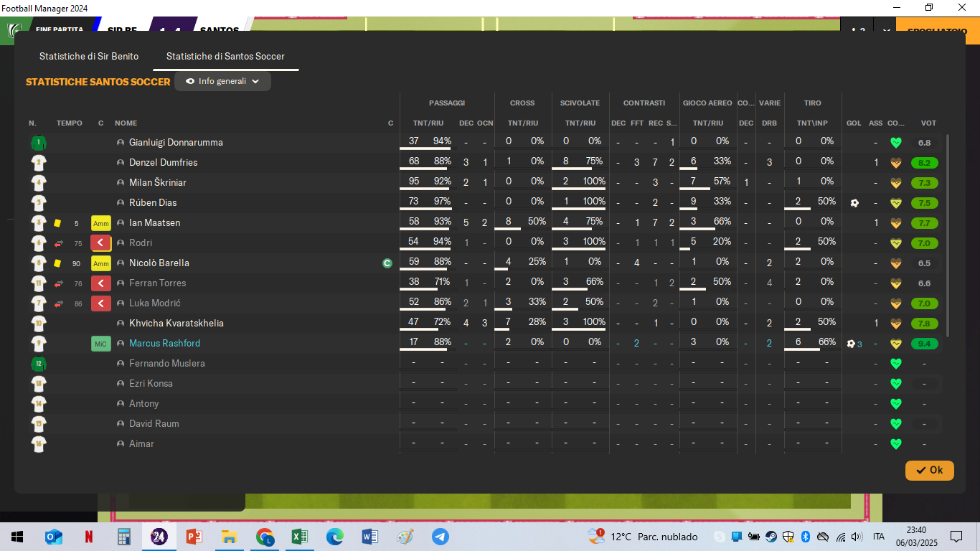Screen dimensions: 980x551
Task: Click the person icon beside Milan Škriniar
Action: tap(121, 183)
